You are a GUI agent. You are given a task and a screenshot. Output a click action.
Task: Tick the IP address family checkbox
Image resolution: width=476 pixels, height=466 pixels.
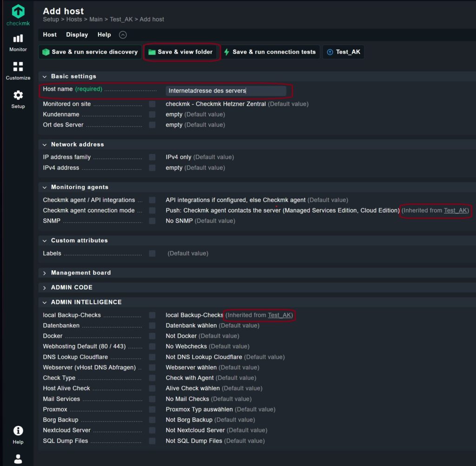(x=152, y=157)
